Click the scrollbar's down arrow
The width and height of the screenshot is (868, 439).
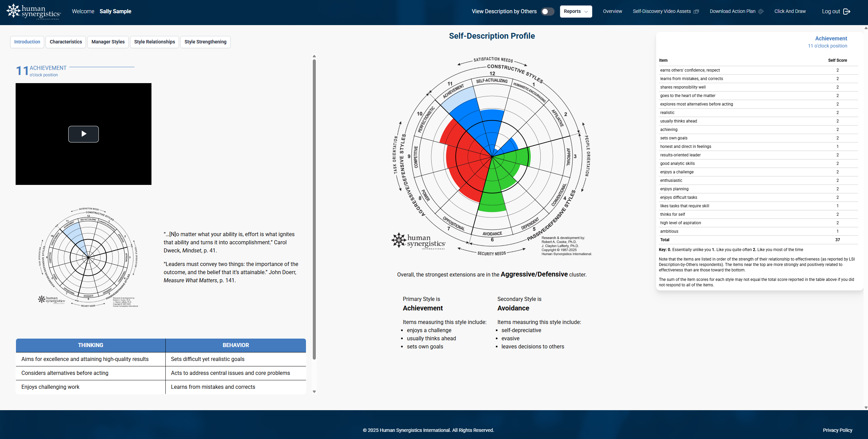[x=314, y=391]
